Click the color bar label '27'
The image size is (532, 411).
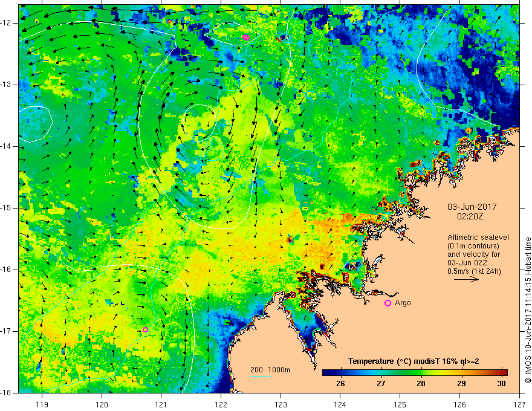pyautogui.click(x=381, y=384)
